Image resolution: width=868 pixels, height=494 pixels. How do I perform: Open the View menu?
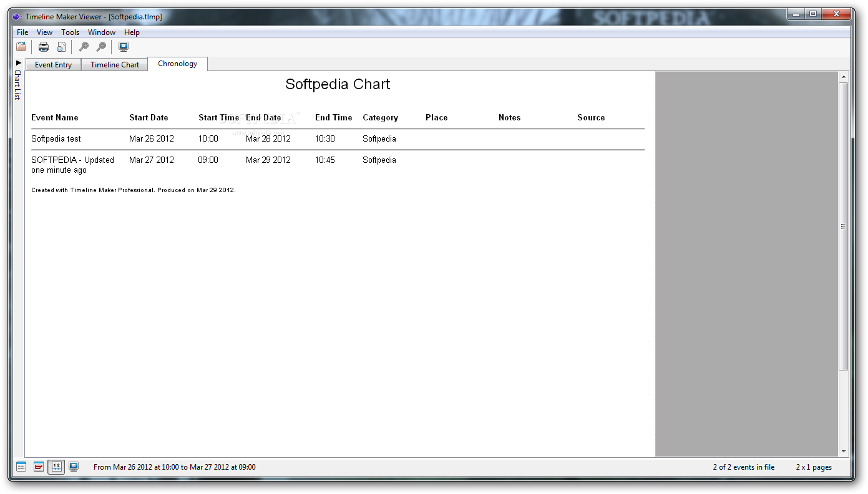pos(44,32)
